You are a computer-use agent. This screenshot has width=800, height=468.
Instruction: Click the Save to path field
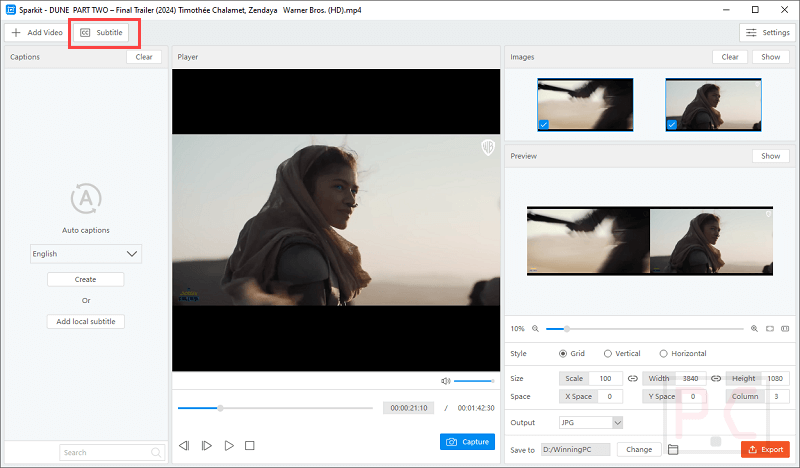(576, 449)
